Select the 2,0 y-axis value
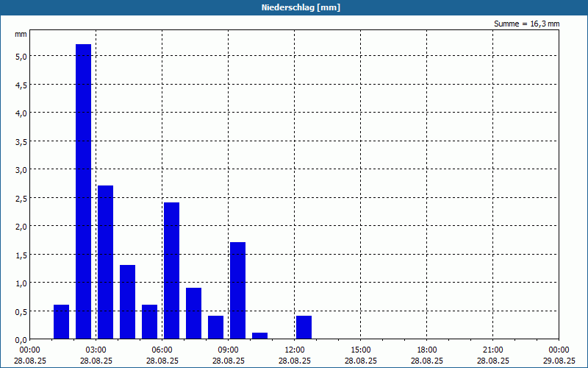The width and height of the screenshot is (588, 368). pyautogui.click(x=21, y=227)
